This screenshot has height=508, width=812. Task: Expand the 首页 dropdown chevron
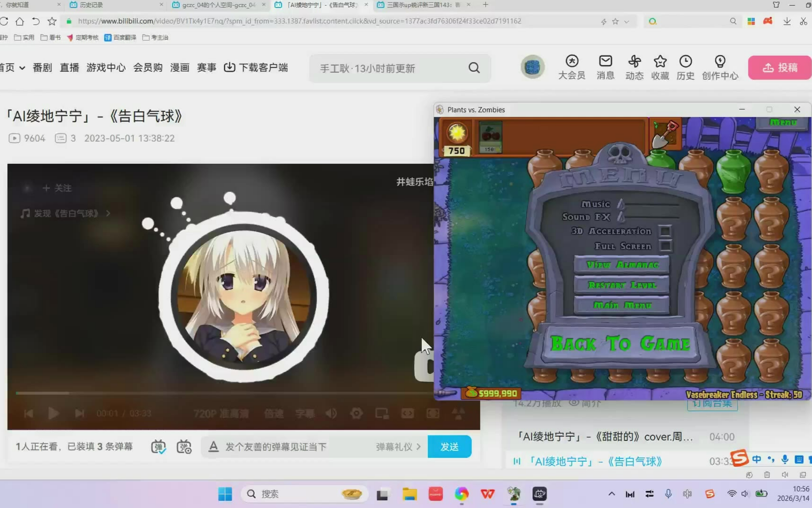(x=22, y=68)
